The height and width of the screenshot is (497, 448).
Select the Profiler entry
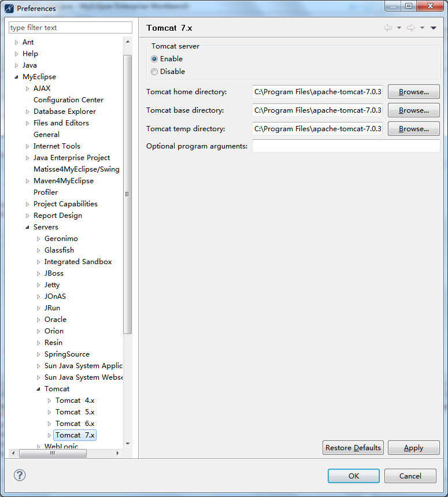coord(46,192)
